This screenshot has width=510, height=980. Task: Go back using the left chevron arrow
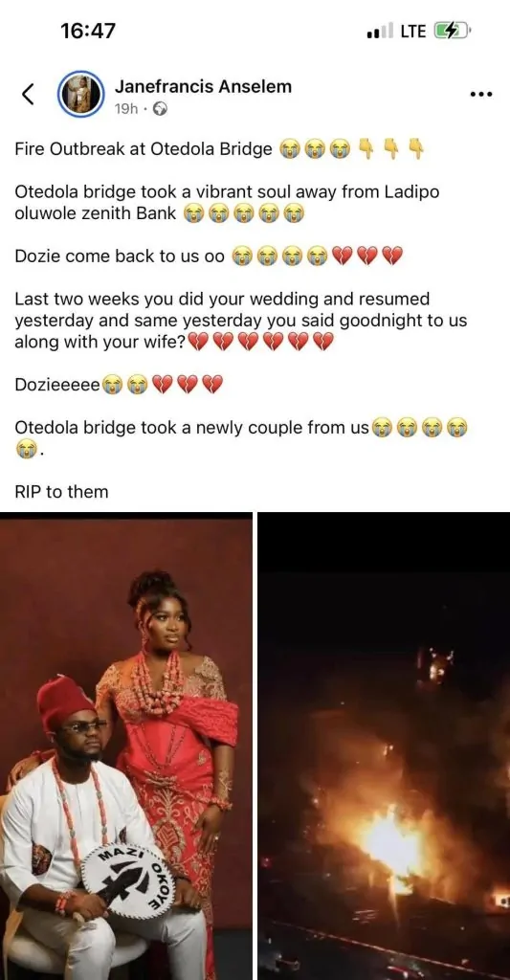coord(28,94)
